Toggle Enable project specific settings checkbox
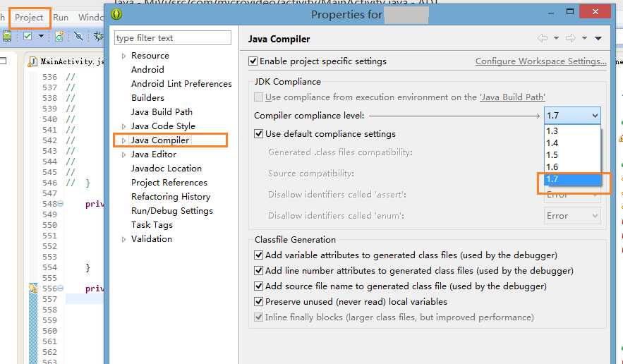Image resolution: width=623 pixels, height=364 pixels. (253, 61)
